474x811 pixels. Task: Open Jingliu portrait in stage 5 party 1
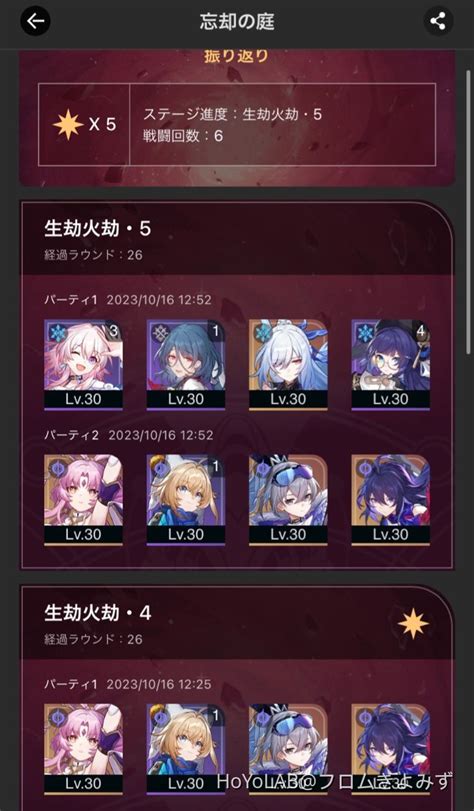pos(288,364)
